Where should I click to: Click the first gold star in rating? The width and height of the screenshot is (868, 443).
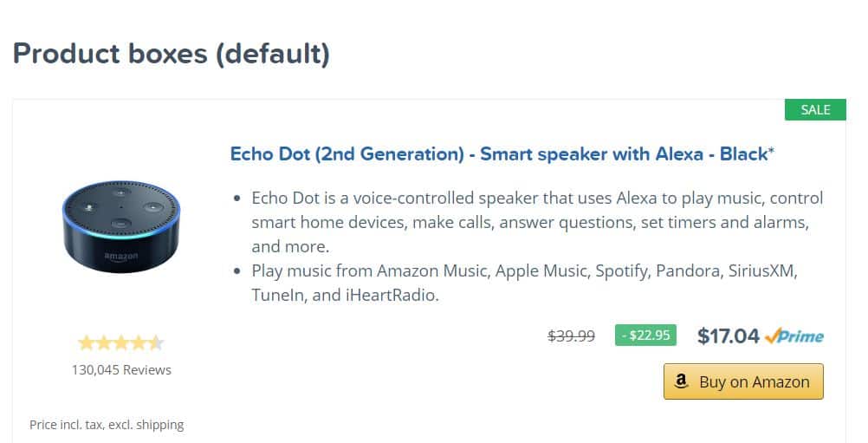[x=87, y=342]
